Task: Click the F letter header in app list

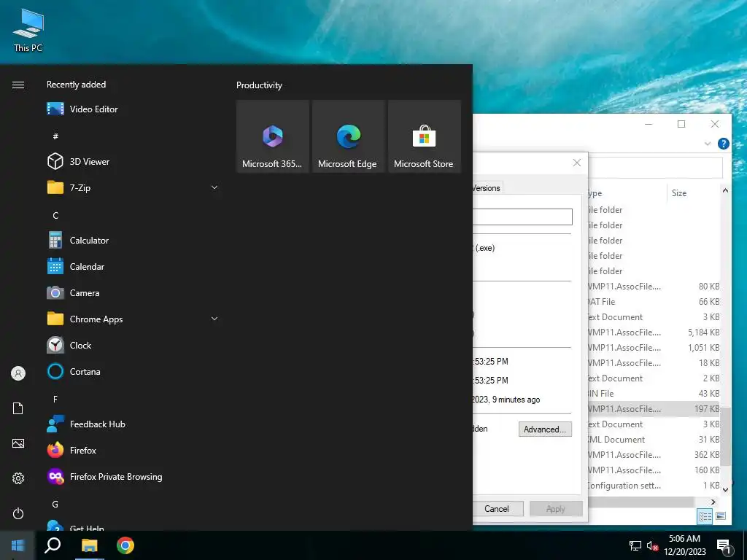Action: (x=55, y=399)
